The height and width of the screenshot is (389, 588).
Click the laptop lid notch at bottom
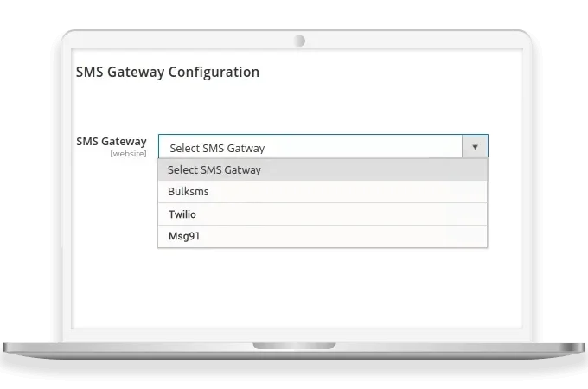[293, 346]
